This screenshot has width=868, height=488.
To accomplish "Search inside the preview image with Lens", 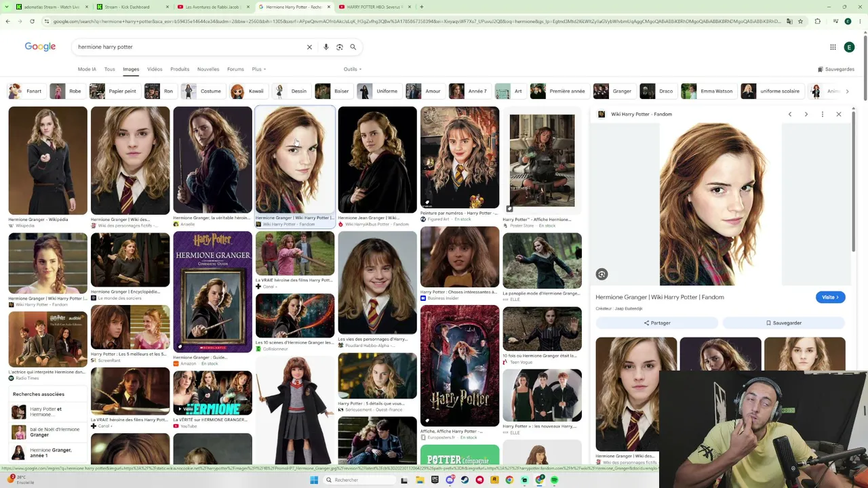I will point(601,274).
